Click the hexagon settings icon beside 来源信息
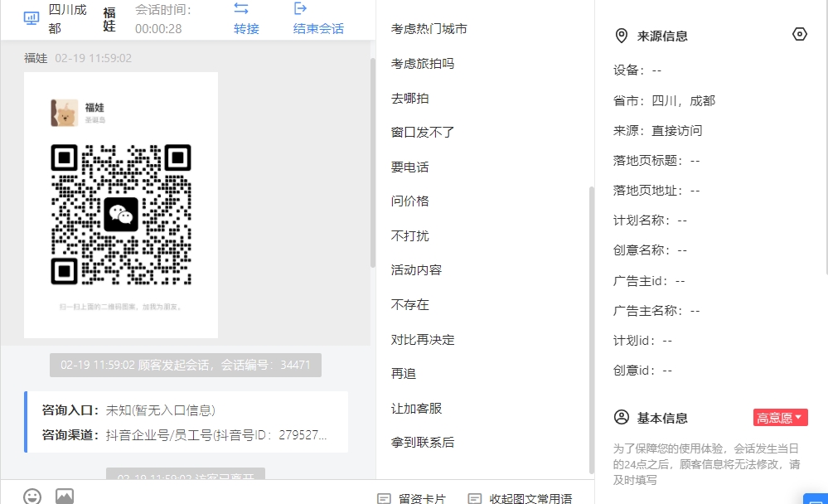The width and height of the screenshot is (828, 504). 800,34
